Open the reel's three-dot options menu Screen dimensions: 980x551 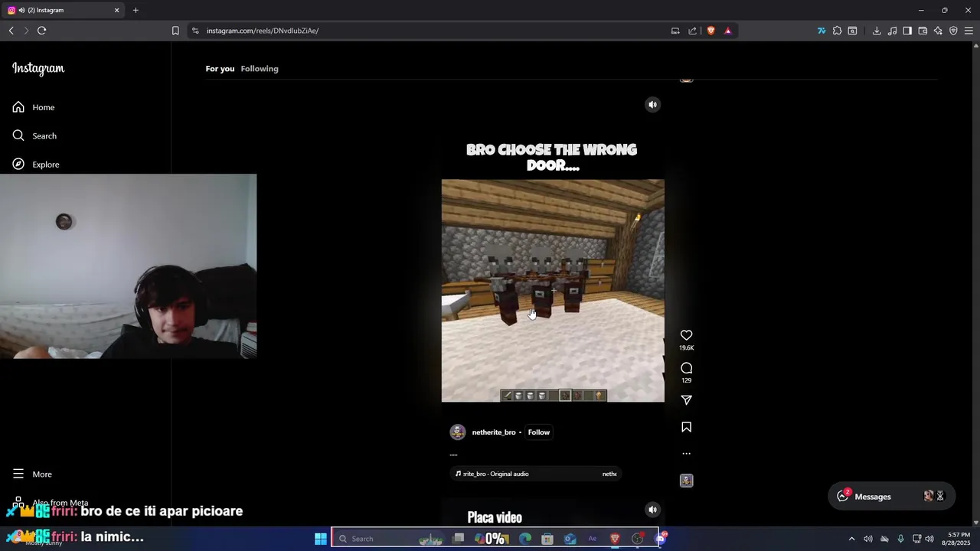click(x=686, y=454)
